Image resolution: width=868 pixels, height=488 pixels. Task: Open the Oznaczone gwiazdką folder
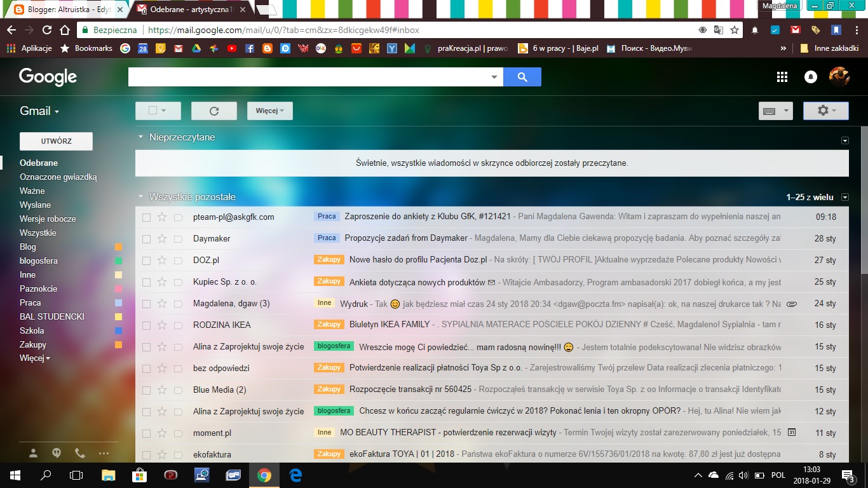point(58,177)
